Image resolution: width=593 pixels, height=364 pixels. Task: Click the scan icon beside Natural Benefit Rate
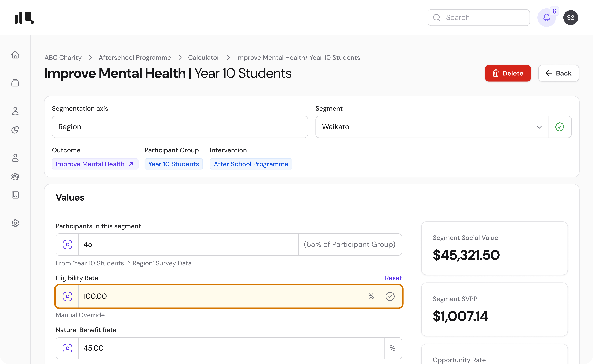coord(67,348)
